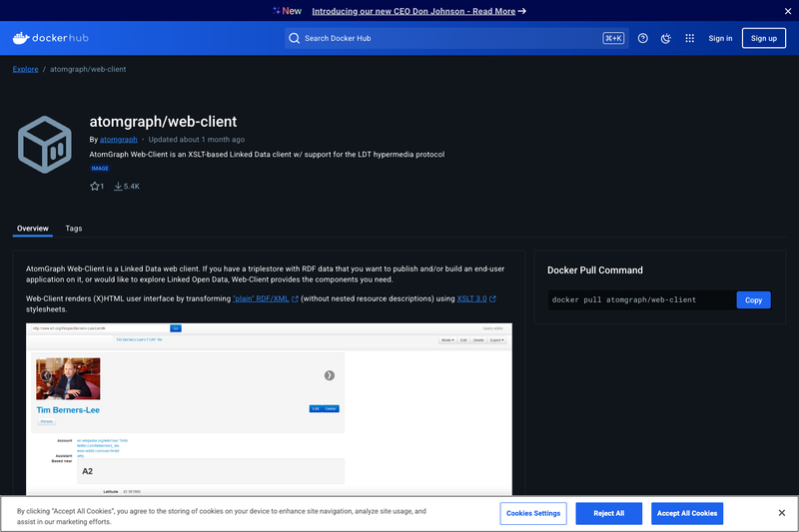Screen dimensions: 799x532
Task: Open the atomgraph publisher link
Action: [118, 140]
